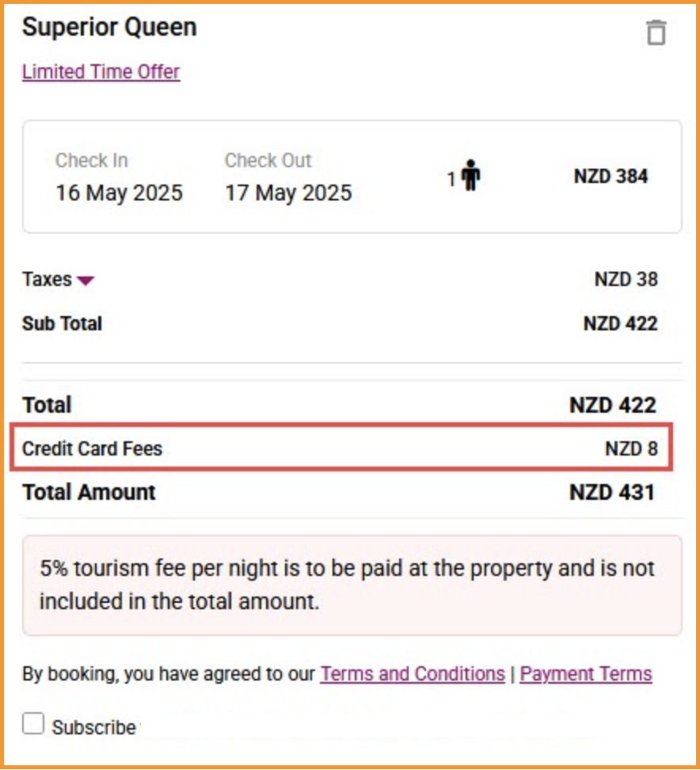The image size is (700, 770).
Task: Open the Payment Terms link
Action: [x=586, y=673]
